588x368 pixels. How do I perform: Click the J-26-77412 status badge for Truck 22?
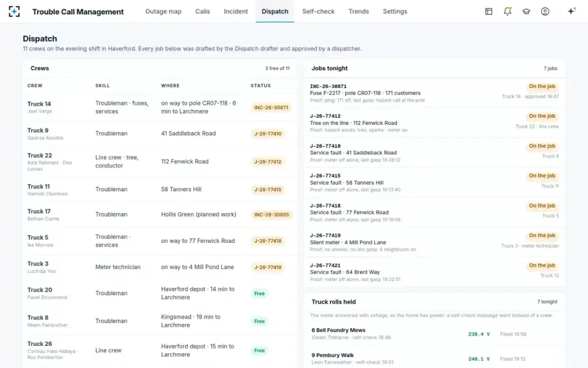pos(268,161)
